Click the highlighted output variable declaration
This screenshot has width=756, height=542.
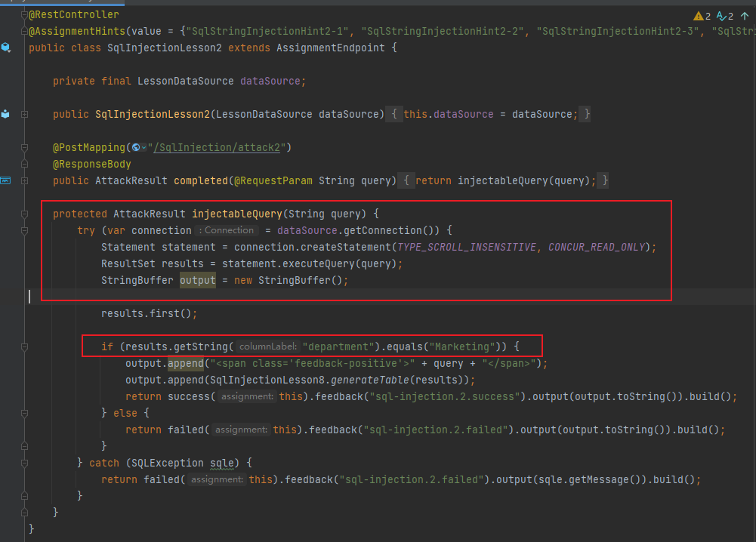(197, 280)
